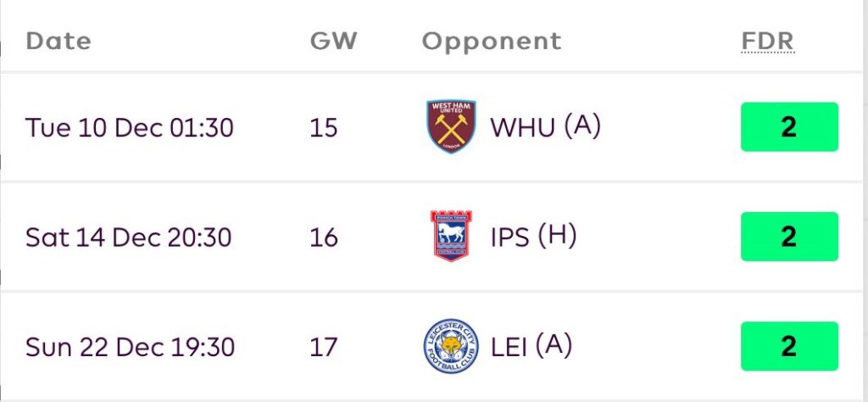Screen dimensions: 868x402
Task: Click the Leicester City crest icon
Action: pos(451,346)
